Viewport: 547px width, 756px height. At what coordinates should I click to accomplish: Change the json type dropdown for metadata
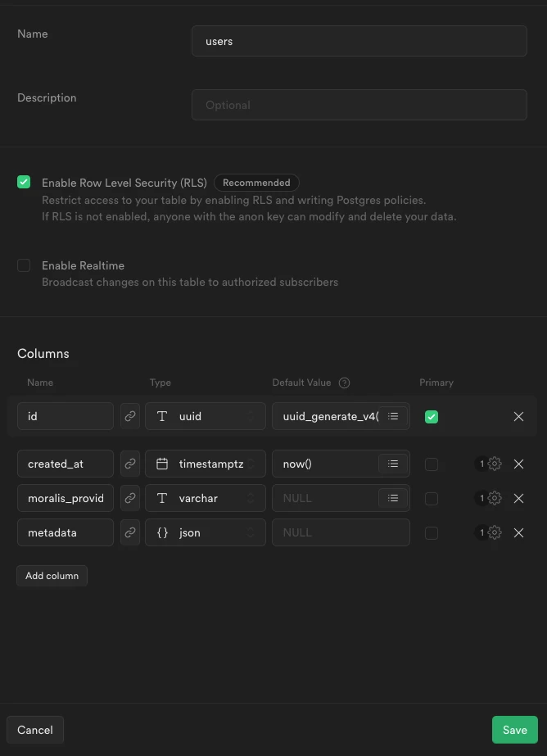pyautogui.click(x=205, y=532)
